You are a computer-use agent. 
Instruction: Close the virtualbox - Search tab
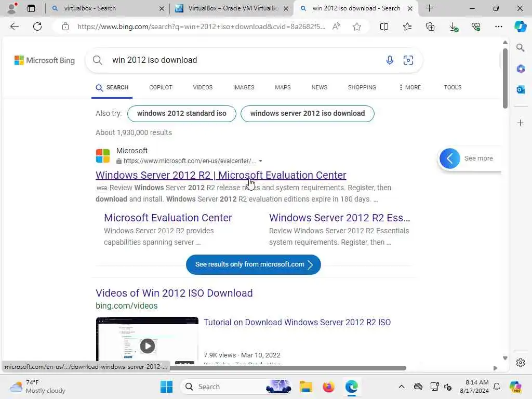162,8
